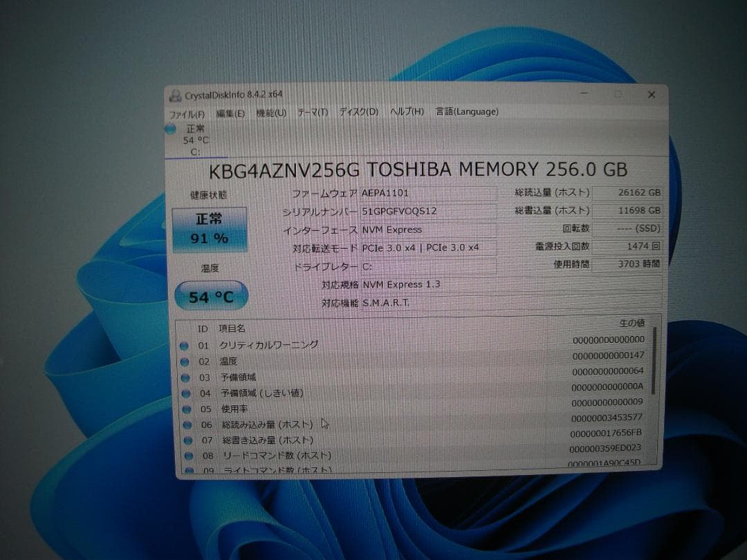Click the blue health dot for 温度 attribute

pos(185,360)
